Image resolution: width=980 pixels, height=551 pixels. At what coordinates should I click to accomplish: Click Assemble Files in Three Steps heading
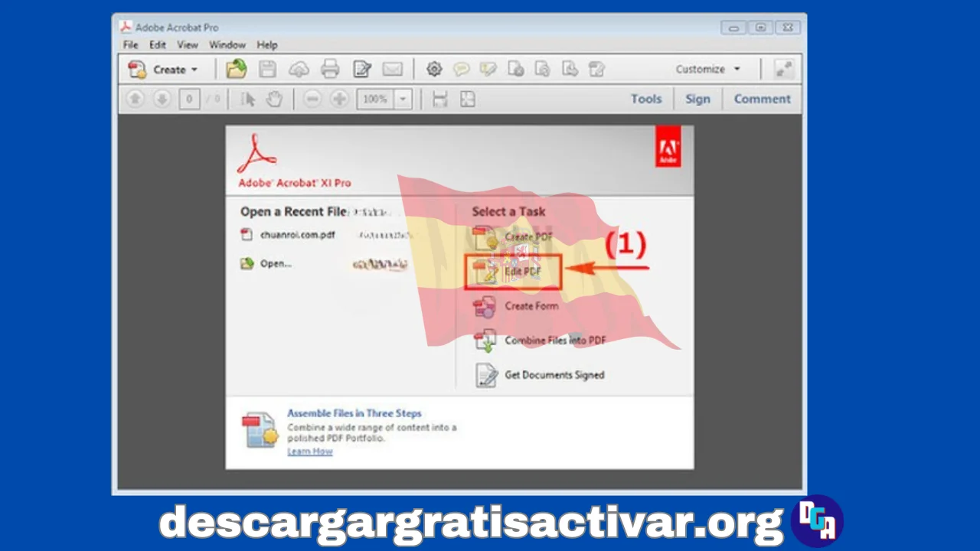click(x=354, y=413)
